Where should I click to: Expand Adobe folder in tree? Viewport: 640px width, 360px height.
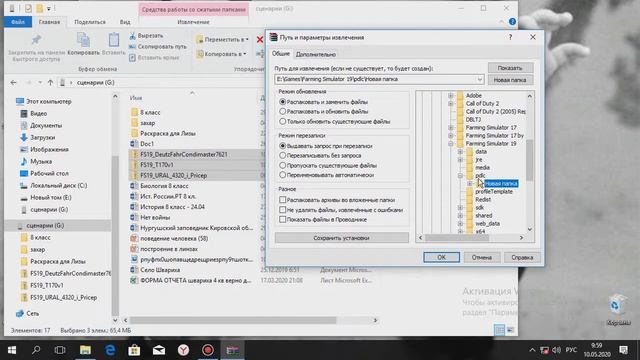tap(451, 96)
